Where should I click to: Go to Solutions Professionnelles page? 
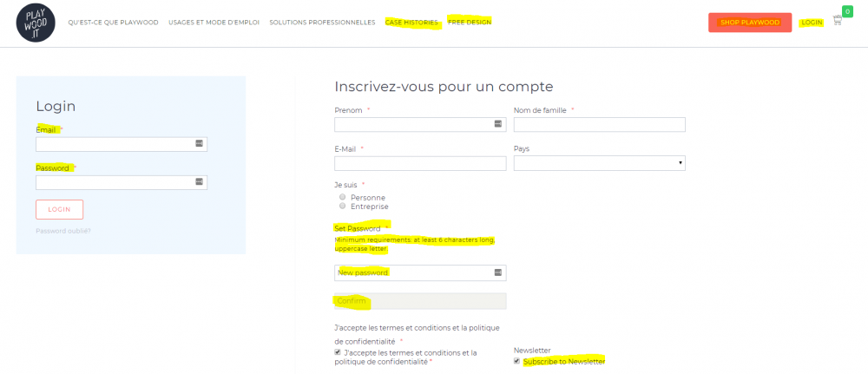coord(322,23)
